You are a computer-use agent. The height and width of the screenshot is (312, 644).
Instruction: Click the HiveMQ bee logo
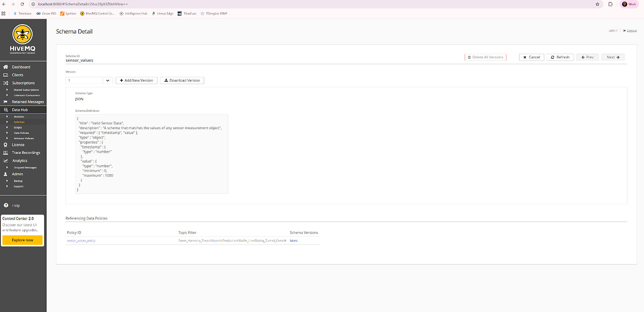23,35
